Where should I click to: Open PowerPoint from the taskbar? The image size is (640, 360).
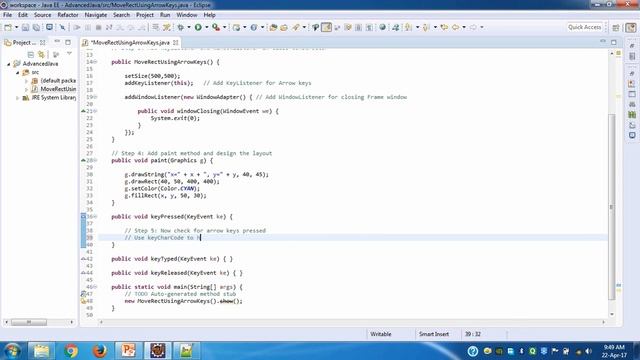click(128, 351)
